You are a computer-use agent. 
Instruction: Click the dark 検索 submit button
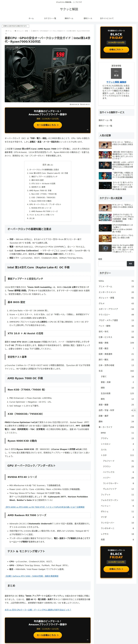(130, 264)
